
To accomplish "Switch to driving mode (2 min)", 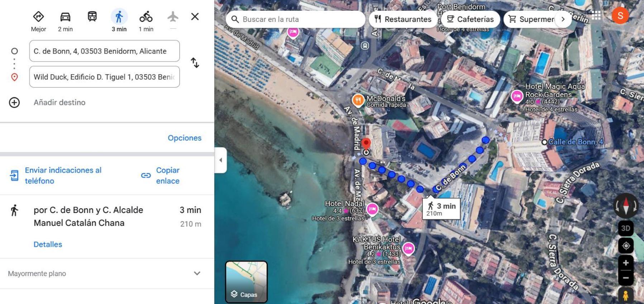I will 65,22.
